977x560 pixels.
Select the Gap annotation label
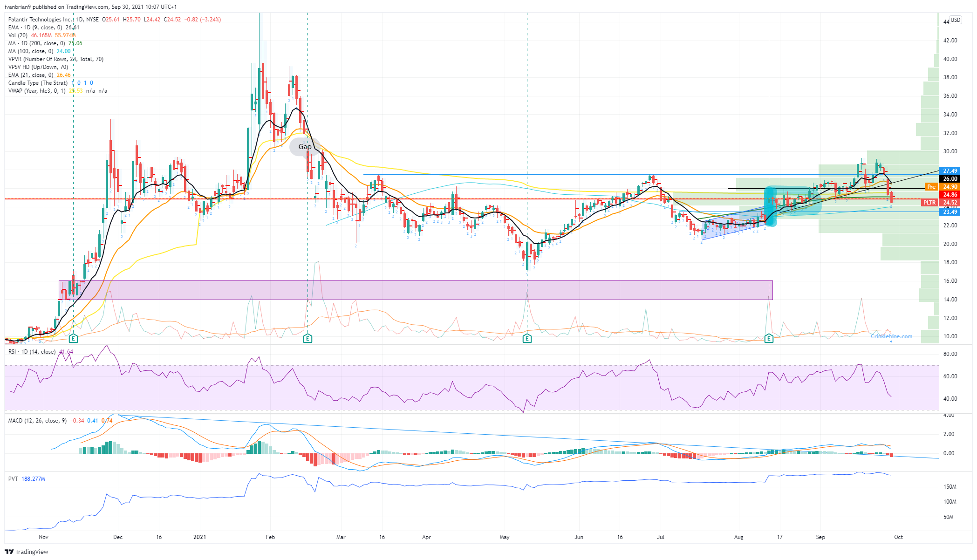pos(305,147)
